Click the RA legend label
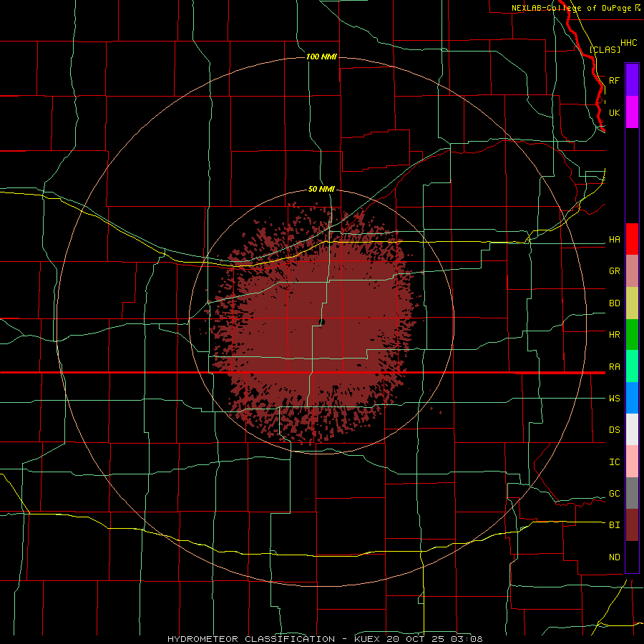644x644 pixels. [614, 367]
